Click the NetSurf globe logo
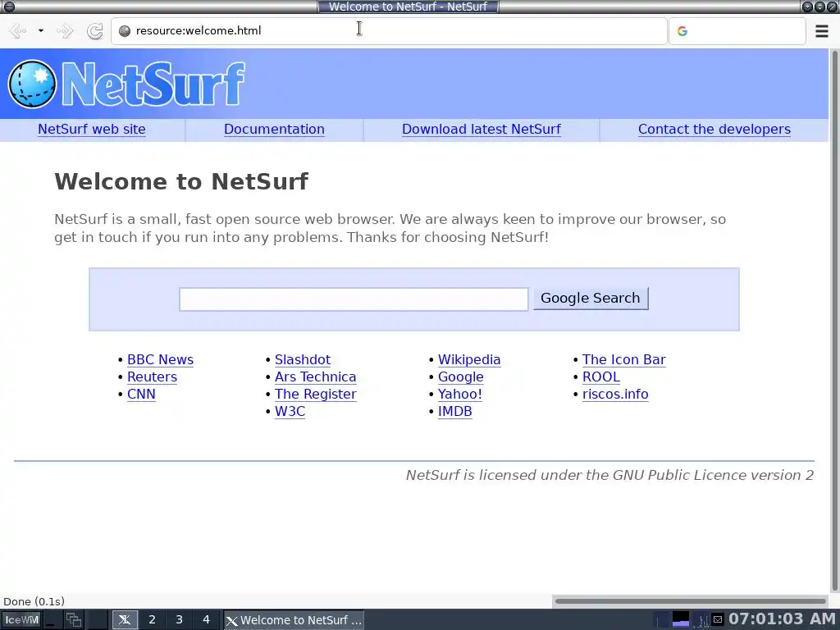The width and height of the screenshot is (840, 630). [32, 84]
